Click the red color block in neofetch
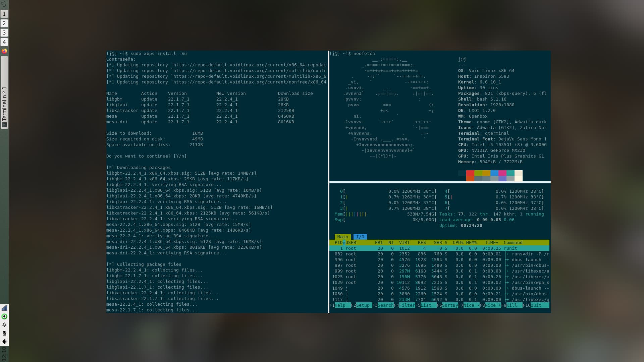 470,173
